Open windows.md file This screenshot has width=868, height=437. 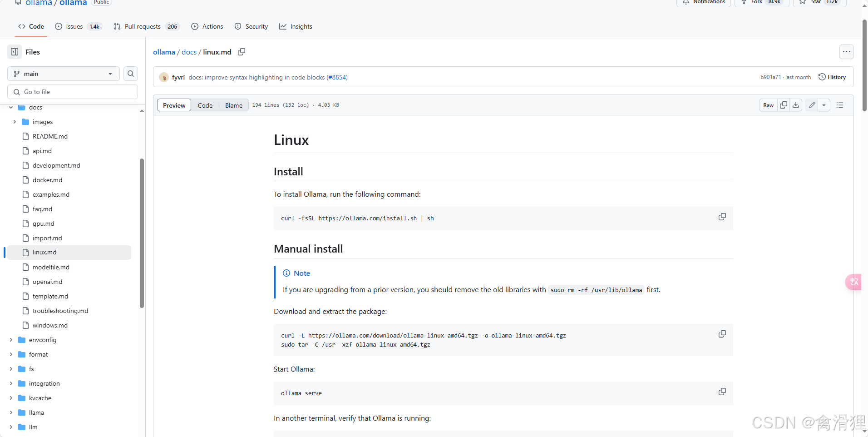[x=50, y=325]
